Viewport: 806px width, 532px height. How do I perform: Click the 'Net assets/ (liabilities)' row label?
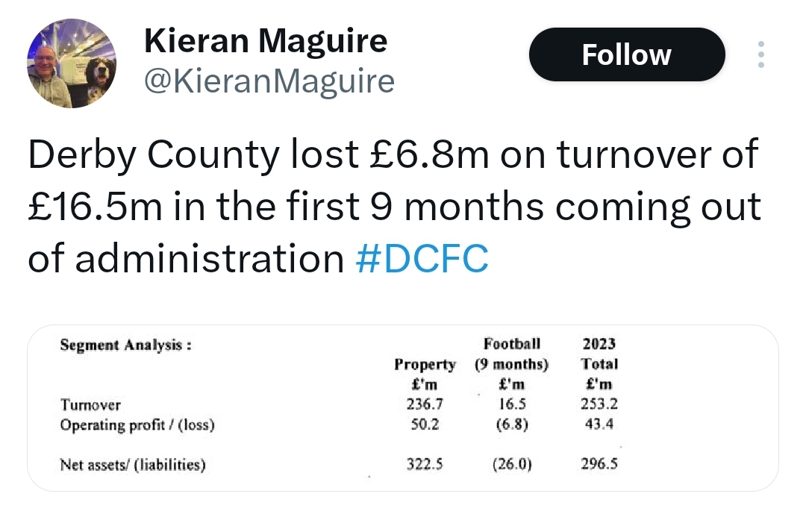(x=133, y=465)
